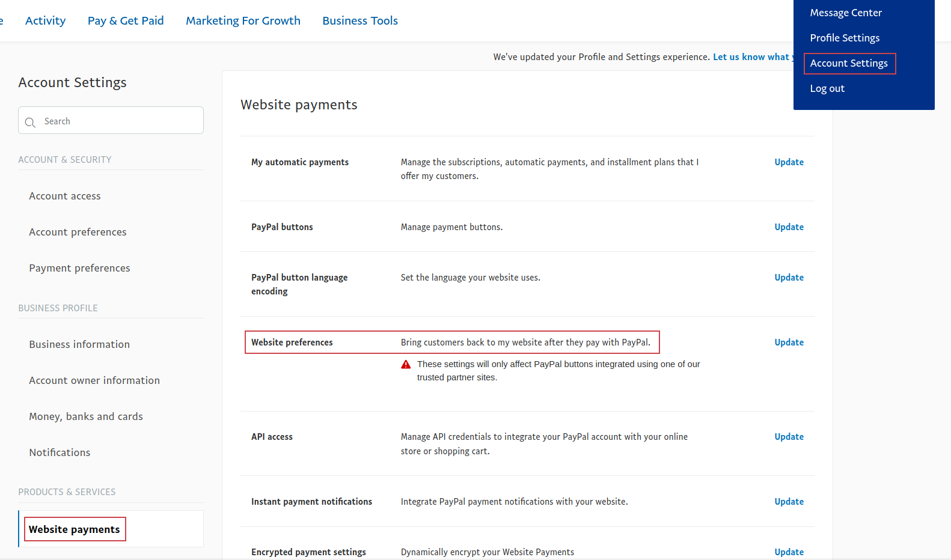
Task: Click 'Instant payment notifications' label
Action: point(311,502)
